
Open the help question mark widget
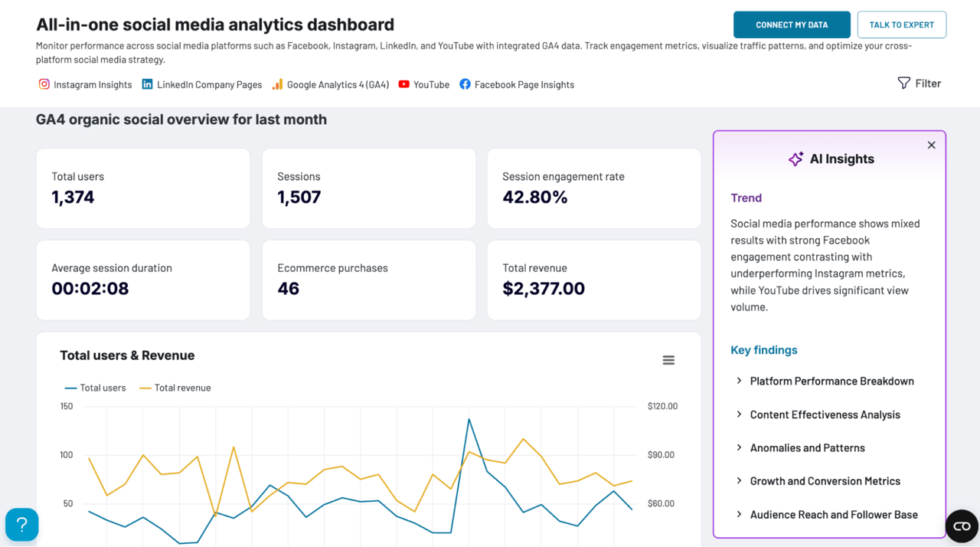[22, 525]
